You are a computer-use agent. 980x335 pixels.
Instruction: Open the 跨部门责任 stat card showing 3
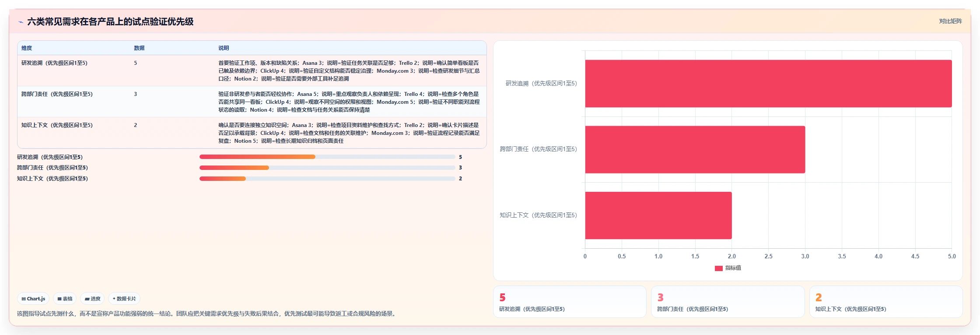728,302
